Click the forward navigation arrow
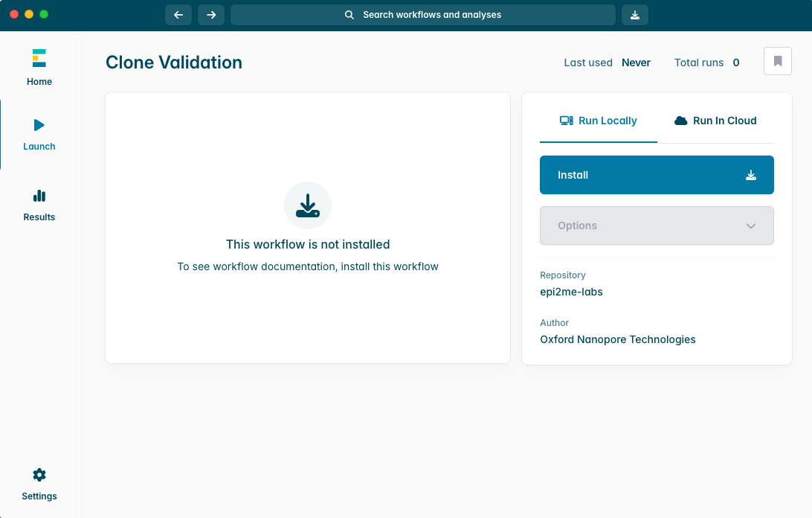 [x=210, y=14]
